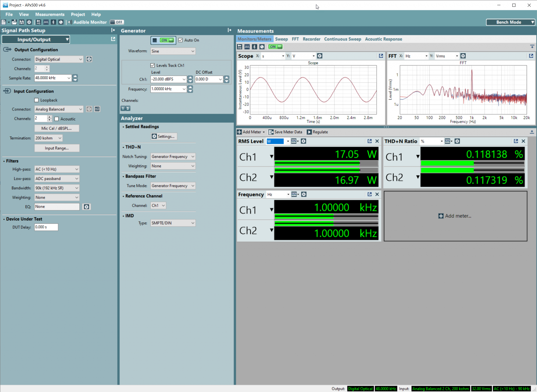Pop out the FFT graph window
This screenshot has height=392, width=537.
531,56
